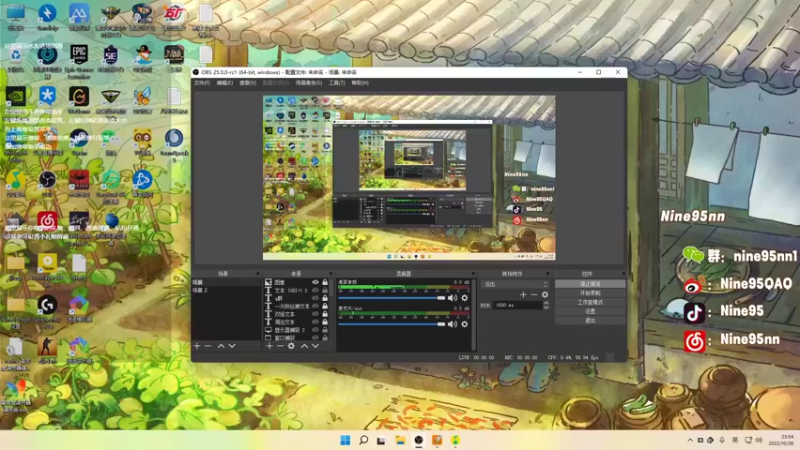Select the Recycle Bin desktop icon
This screenshot has width=800, height=450.
[16, 55]
